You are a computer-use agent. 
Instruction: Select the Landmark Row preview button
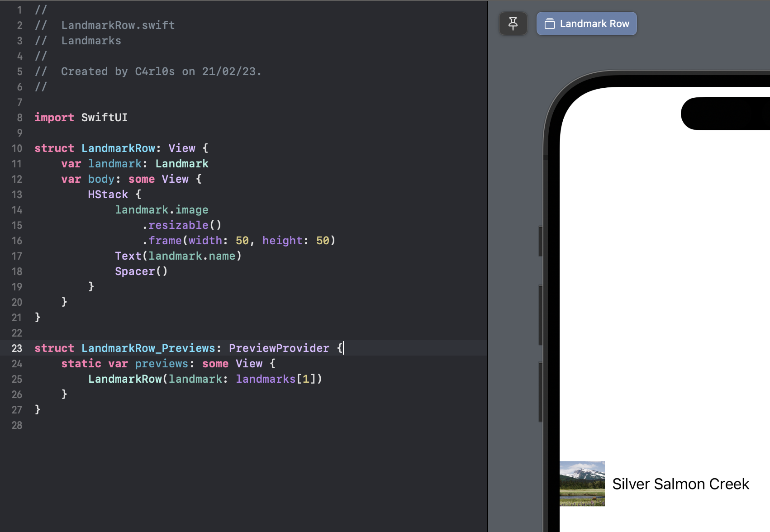(x=586, y=24)
